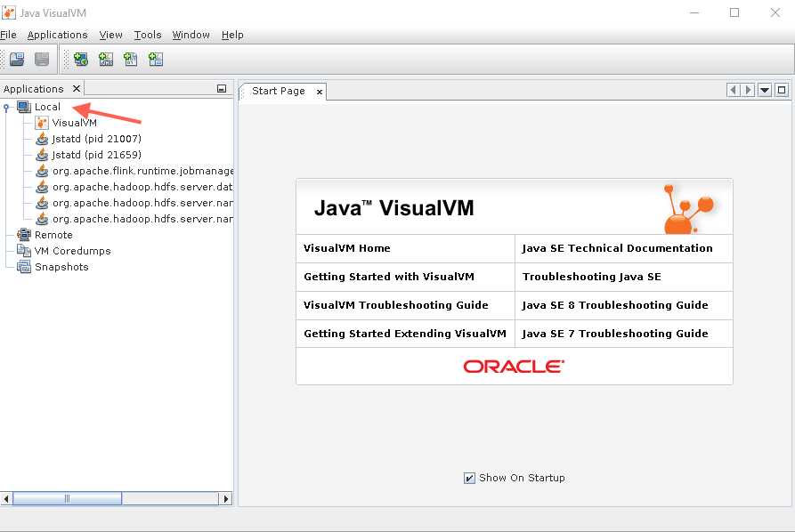Screen dimensions: 795x532
Task: Select the Snapshots tree node label
Action: 61,267
